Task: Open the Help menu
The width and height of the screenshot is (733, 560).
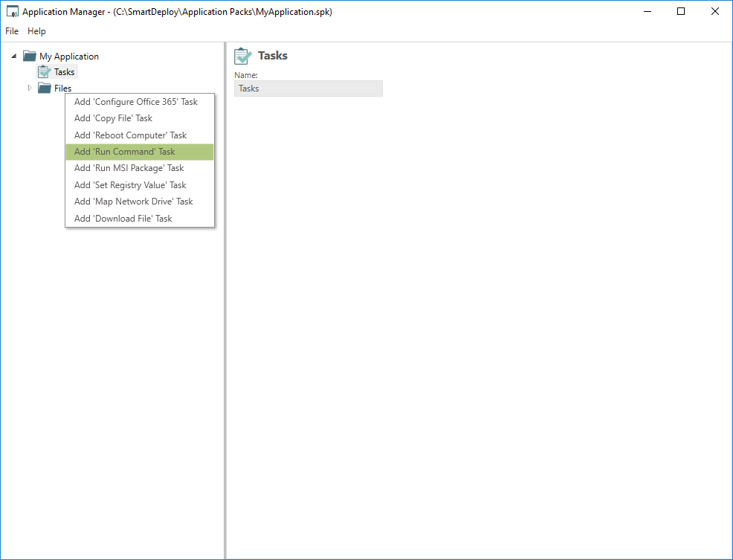Action: pyautogui.click(x=36, y=31)
